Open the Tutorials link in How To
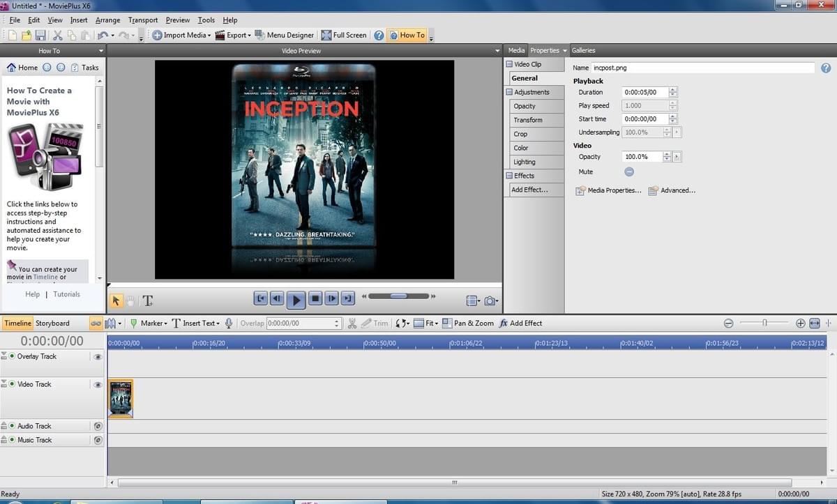This screenshot has height=504, width=837. pos(67,294)
